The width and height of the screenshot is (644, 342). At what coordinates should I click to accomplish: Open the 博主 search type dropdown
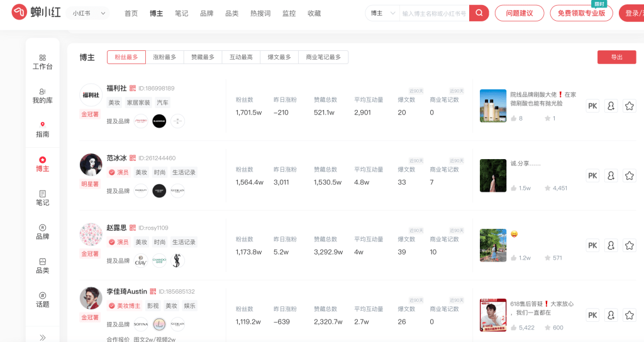[382, 13]
